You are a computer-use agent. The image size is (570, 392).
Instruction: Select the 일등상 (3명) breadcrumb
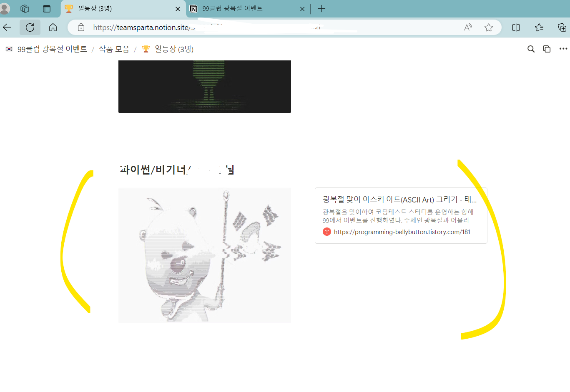(174, 49)
